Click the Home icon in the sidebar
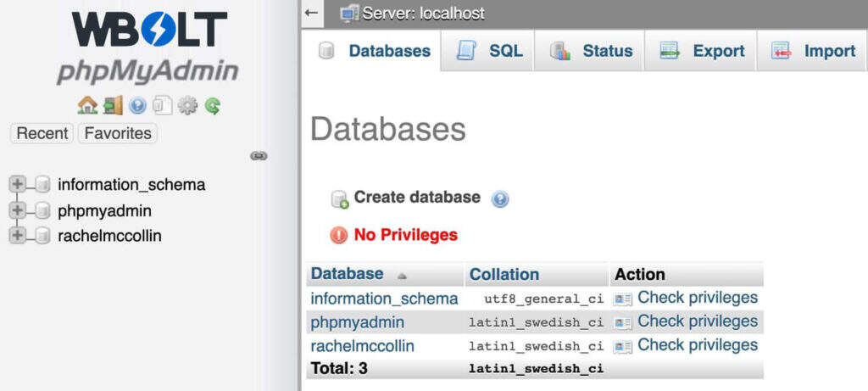Image resolution: width=868 pixels, height=391 pixels. (87, 106)
